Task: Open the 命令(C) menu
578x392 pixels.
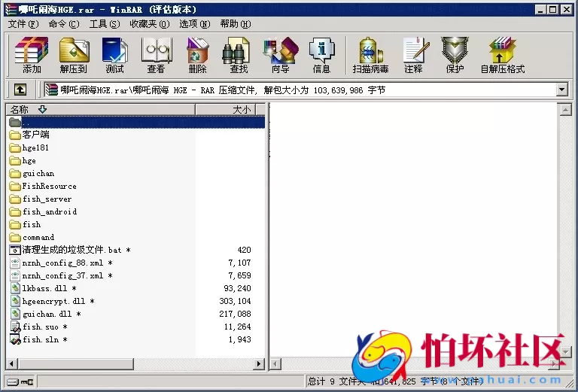Action: tap(64, 24)
